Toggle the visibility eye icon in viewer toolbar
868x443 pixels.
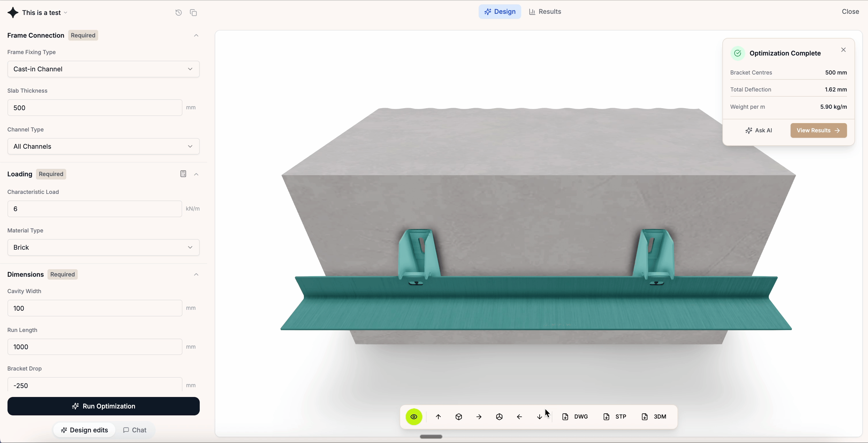414,417
